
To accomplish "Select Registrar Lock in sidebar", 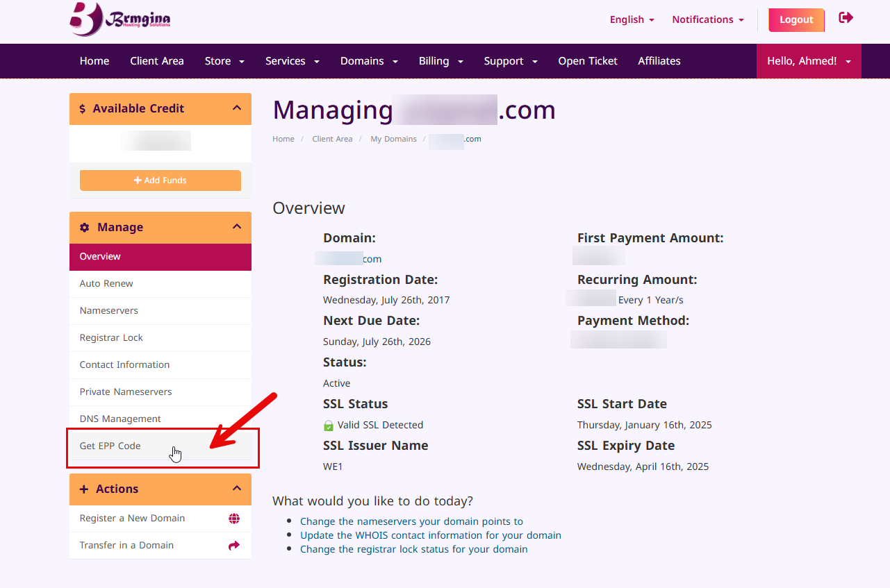I will [x=160, y=338].
